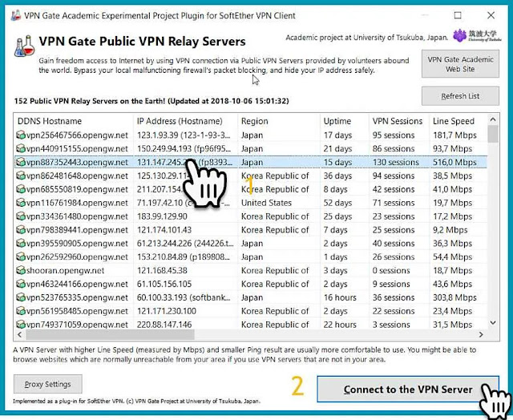Select hostname vpn256467566.opengw.net
513x420 pixels.
pyautogui.click(x=77, y=135)
